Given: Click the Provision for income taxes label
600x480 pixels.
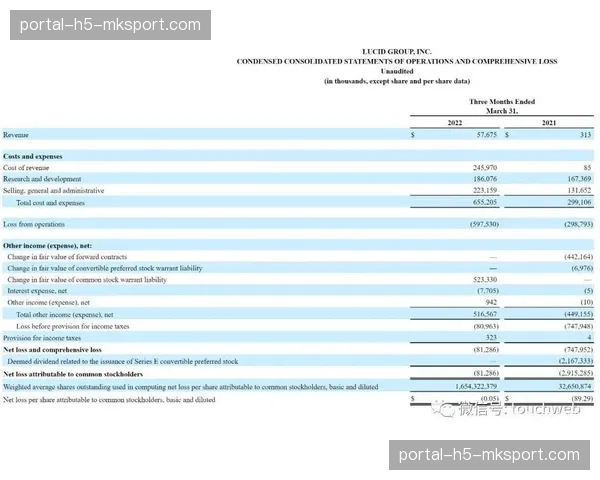Looking at the screenshot, I should [42, 338].
